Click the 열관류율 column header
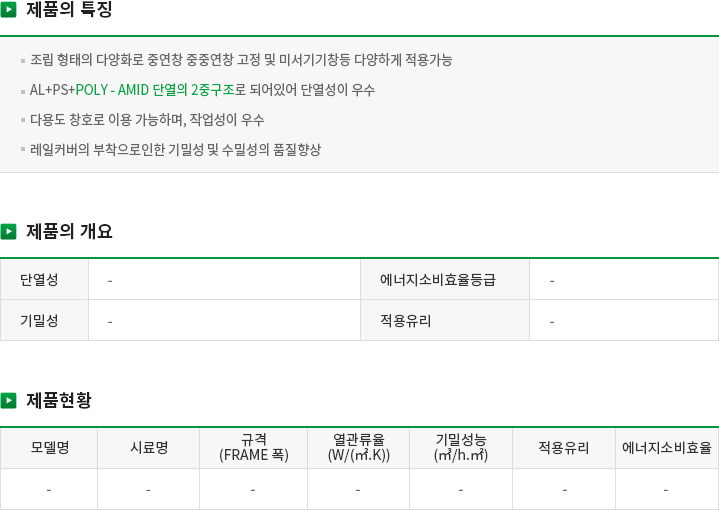 tap(359, 447)
